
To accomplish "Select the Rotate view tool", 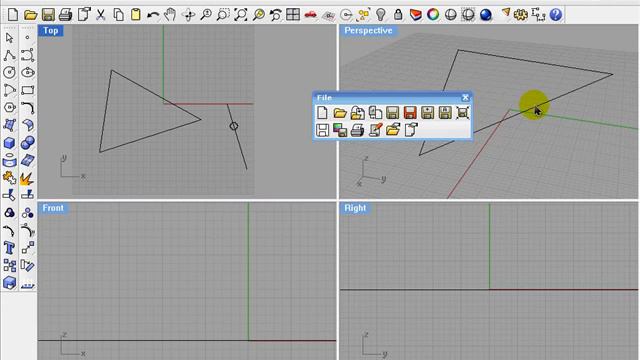I will pos(188,15).
